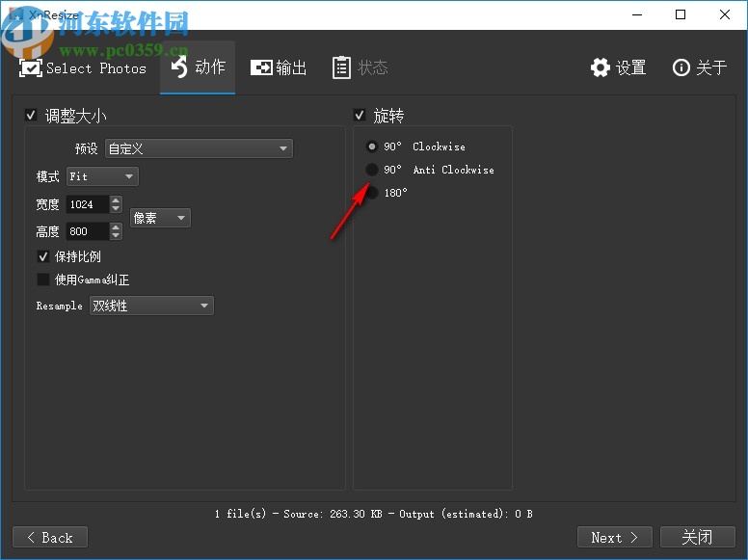This screenshot has width=748, height=560.
Task: Increase the 宽度 width value
Action: (x=116, y=200)
